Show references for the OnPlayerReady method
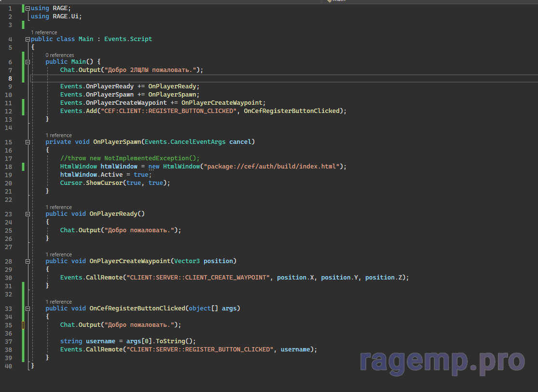 click(58, 207)
